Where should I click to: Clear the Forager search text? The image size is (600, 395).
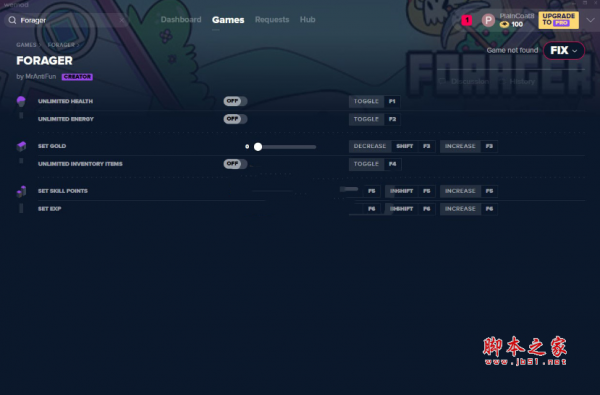122,20
